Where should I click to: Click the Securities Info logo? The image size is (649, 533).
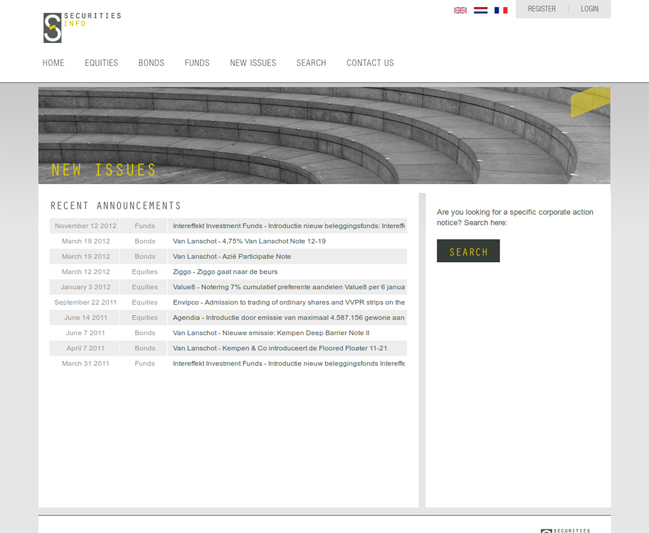(82, 27)
